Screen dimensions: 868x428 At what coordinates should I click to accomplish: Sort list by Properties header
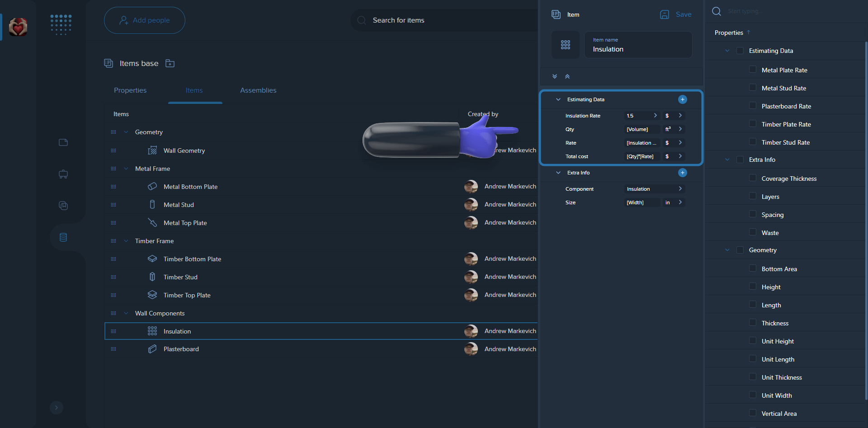pyautogui.click(x=732, y=33)
